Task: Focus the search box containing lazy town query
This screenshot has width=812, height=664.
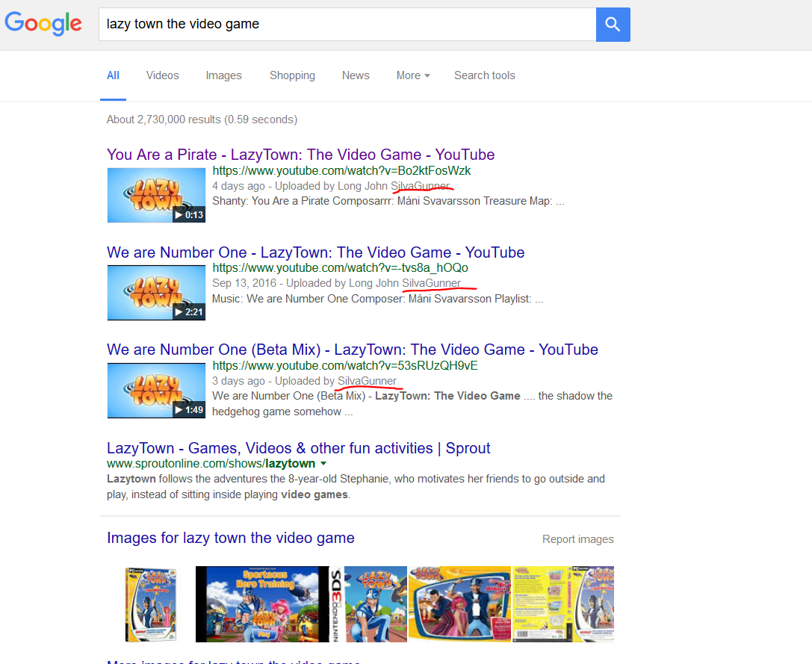Action: pyautogui.click(x=347, y=25)
